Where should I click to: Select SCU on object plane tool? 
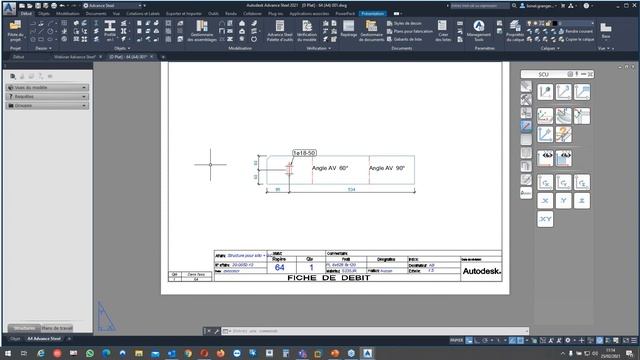tap(582, 92)
